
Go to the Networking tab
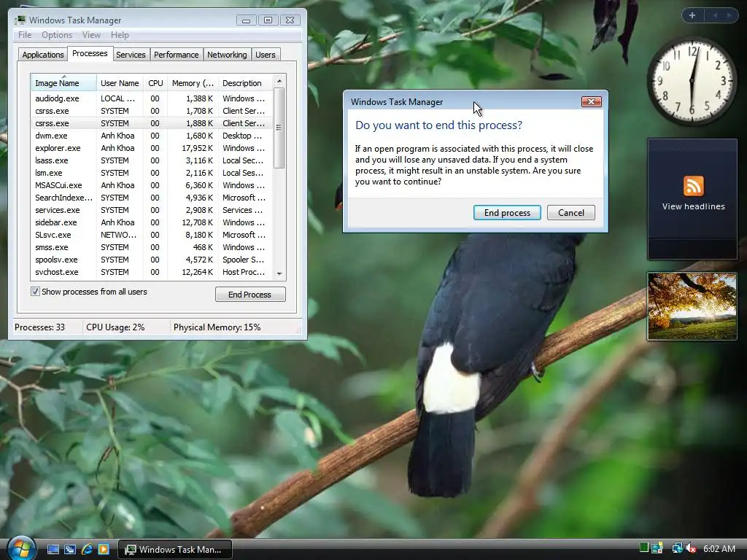pos(227,55)
